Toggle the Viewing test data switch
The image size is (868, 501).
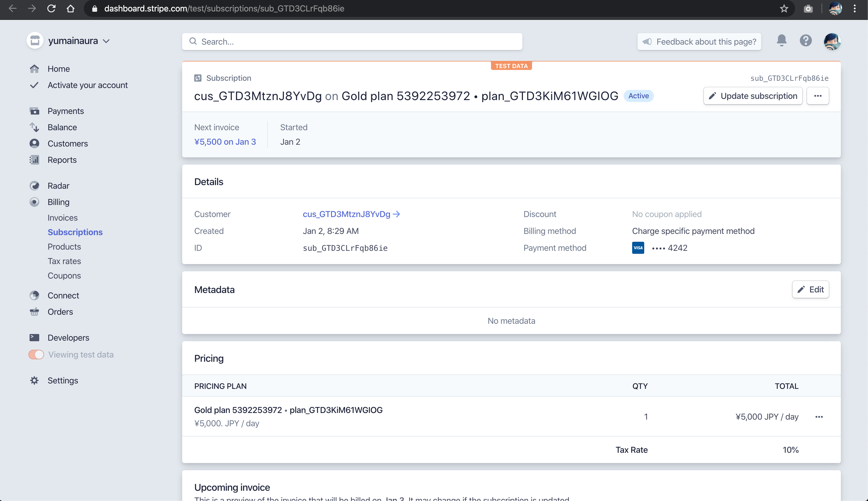(36, 354)
